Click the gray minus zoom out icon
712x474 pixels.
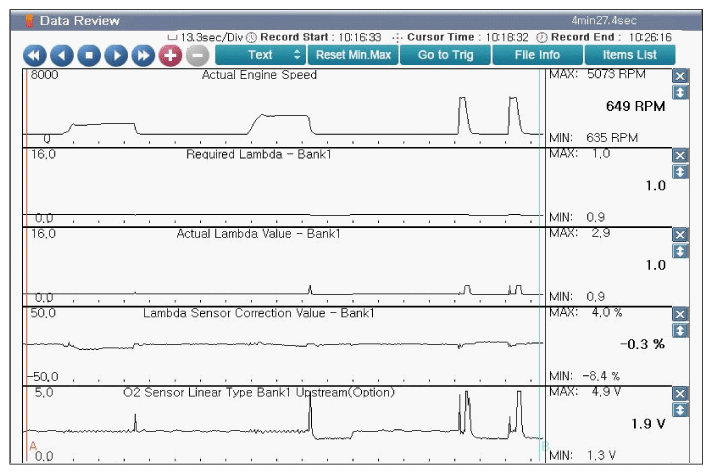coord(197,55)
